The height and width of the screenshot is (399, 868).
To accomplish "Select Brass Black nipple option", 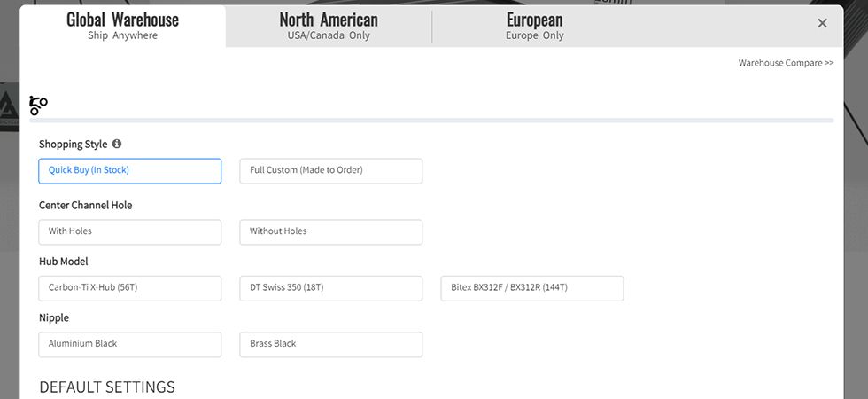I will point(331,345).
